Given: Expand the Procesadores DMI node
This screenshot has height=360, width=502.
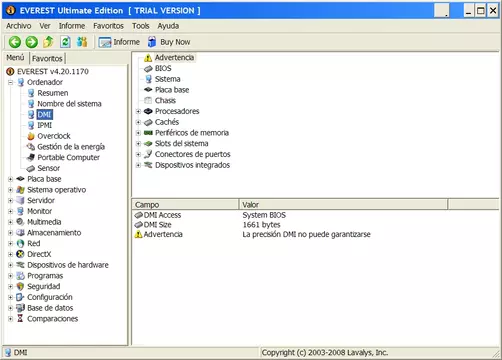Looking at the screenshot, I should pos(138,111).
